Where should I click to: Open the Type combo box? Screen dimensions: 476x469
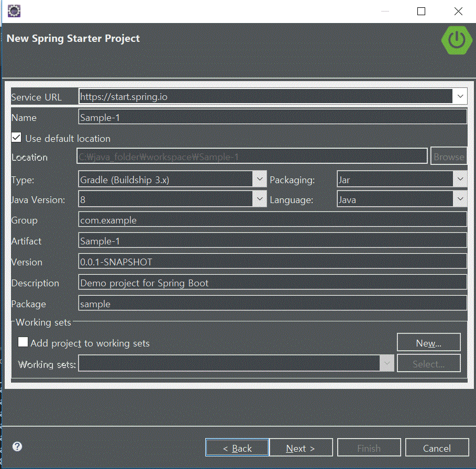(172, 180)
